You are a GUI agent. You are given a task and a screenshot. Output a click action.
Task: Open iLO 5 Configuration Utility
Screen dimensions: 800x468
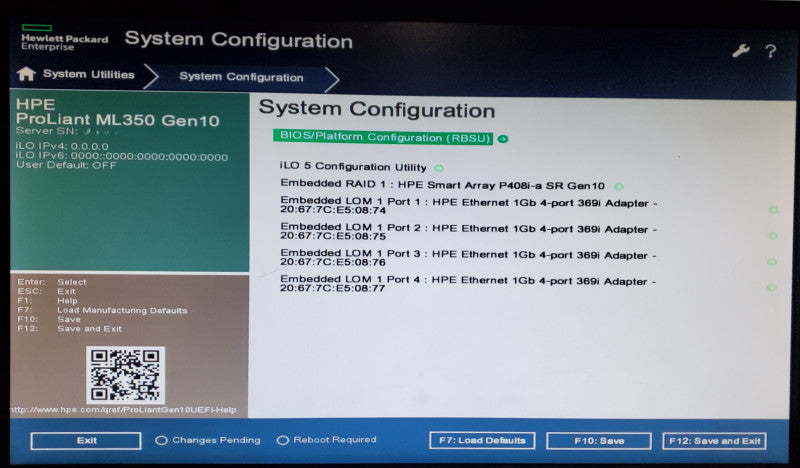coord(353,167)
